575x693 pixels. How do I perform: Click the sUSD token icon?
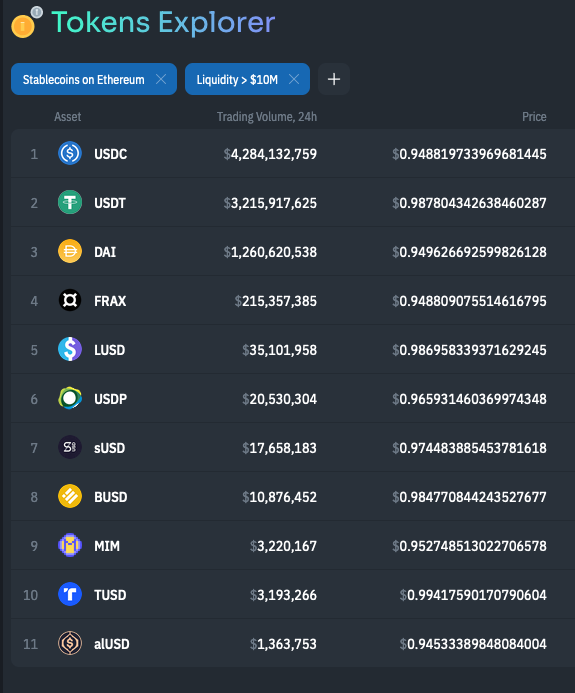click(x=70, y=448)
